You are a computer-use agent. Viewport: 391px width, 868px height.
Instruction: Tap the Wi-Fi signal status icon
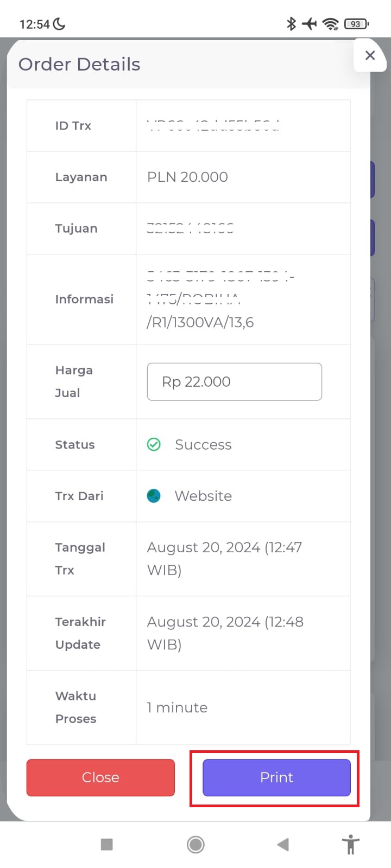click(330, 24)
